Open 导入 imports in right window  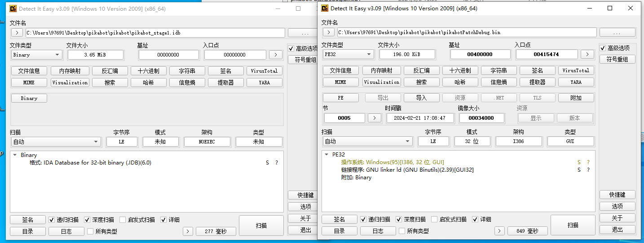click(x=421, y=98)
